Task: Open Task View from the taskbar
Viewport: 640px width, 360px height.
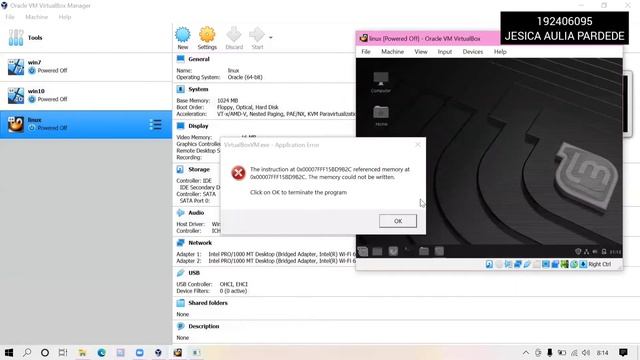Action: pos(63,353)
